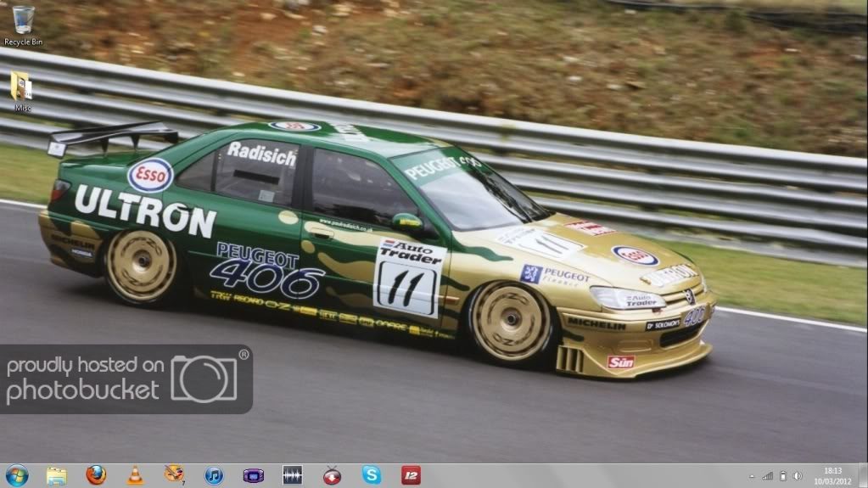Launch iTunes from the taskbar
Viewport: 868px width, 488px height.
[x=214, y=475]
